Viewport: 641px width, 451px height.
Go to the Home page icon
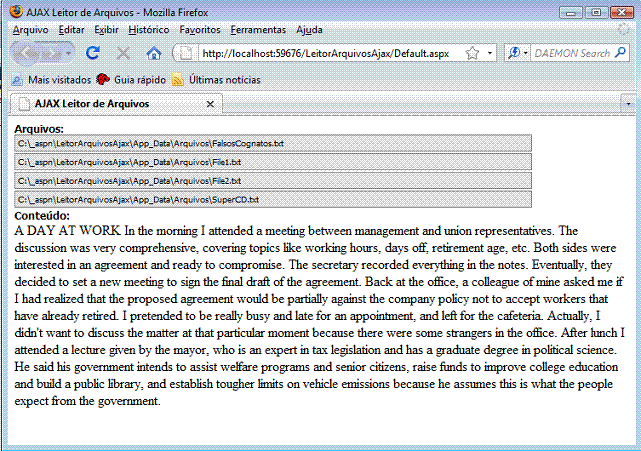click(154, 53)
